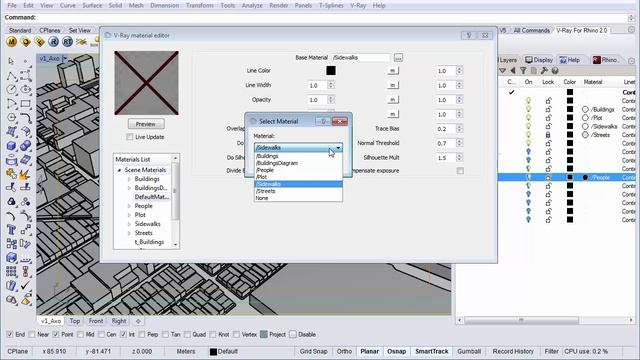Choose /BuildingsDiagram from dropdown list
This screenshot has height=360, width=640.
[298, 163]
